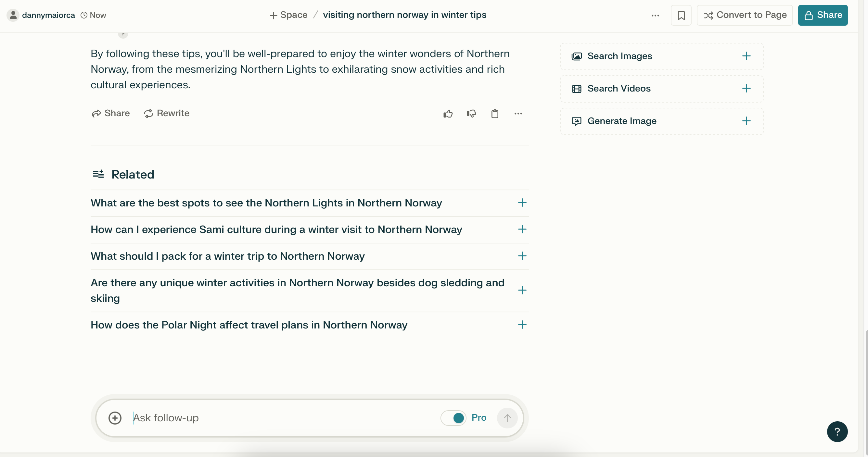
Task: Expand Polar Night question plus
Action: click(522, 325)
